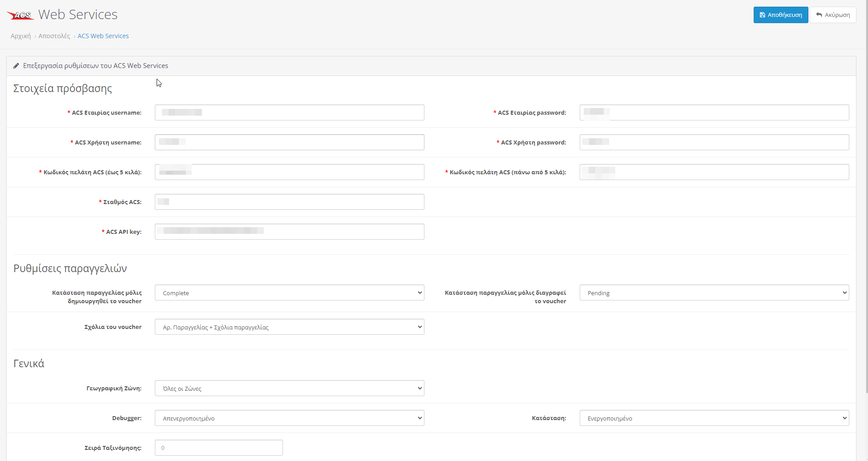Open Αποστολές breadcrumb link
Viewport: 868px width, 461px height.
pos(54,36)
